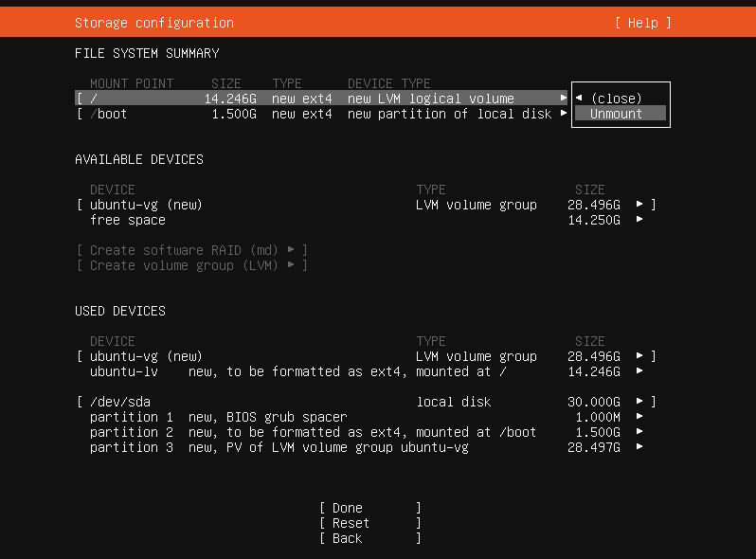756x559 pixels.
Task: Choose (close) in the popup menu
Action: [x=615, y=99]
